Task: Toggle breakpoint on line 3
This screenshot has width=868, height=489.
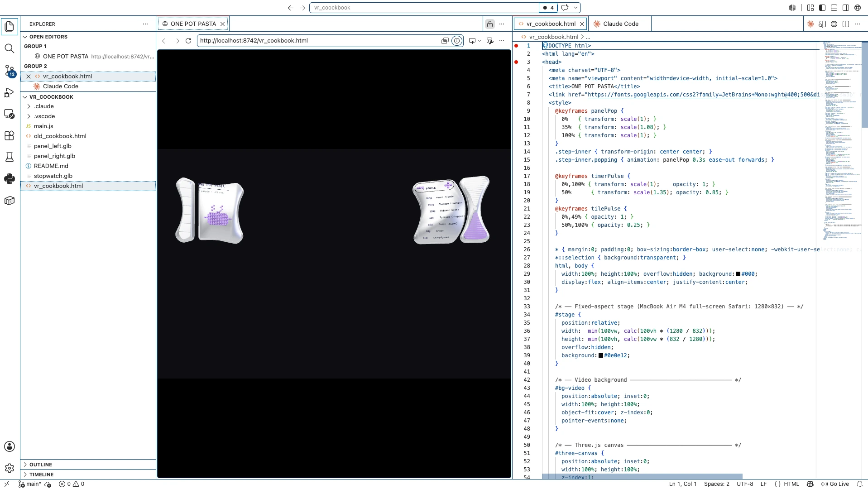Action: click(516, 62)
